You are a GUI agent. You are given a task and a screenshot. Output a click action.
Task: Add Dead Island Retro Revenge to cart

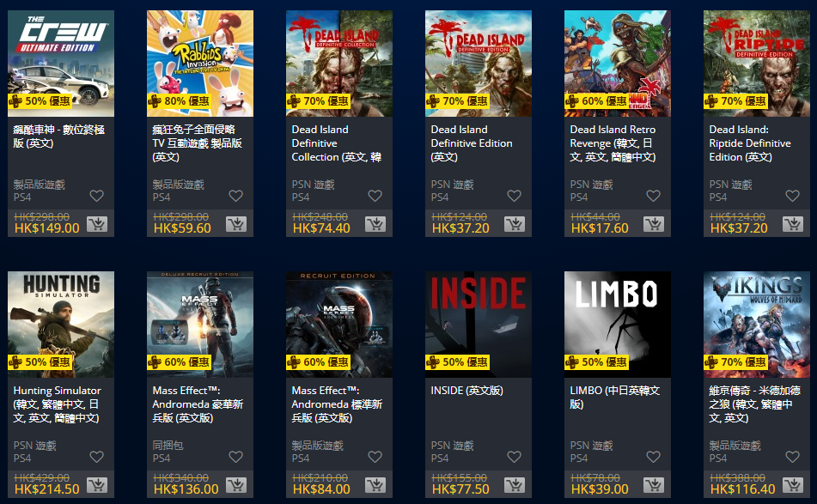pyautogui.click(x=654, y=224)
